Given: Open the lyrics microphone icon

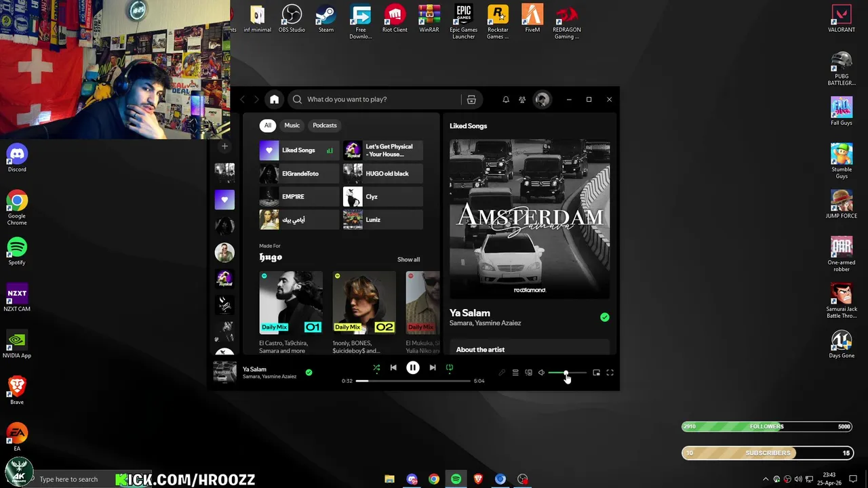Looking at the screenshot, I should point(502,373).
